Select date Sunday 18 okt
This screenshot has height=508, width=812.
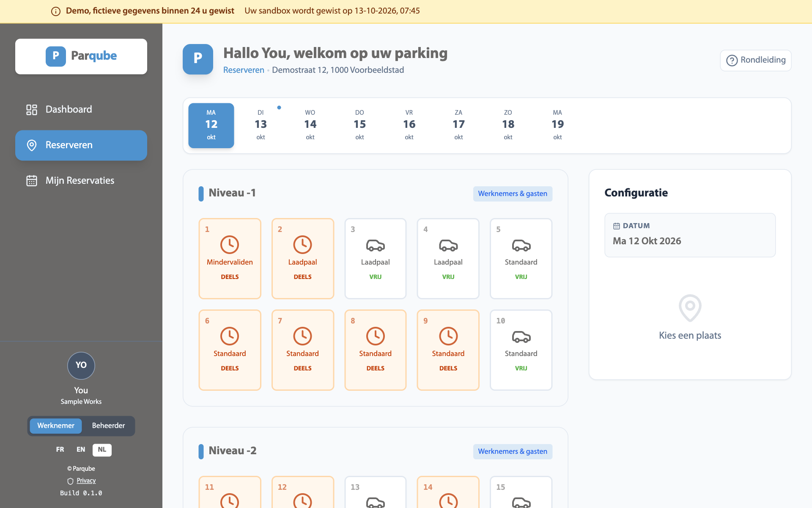click(508, 125)
